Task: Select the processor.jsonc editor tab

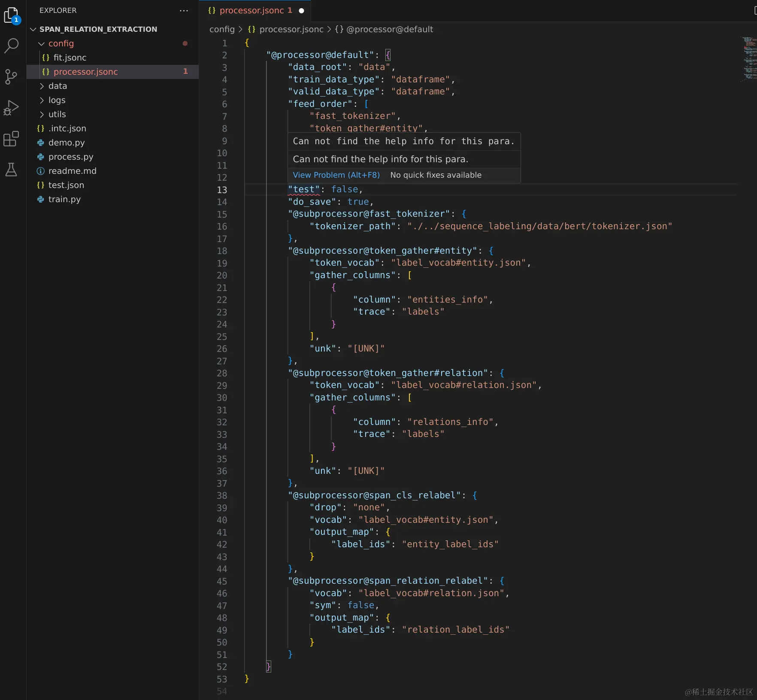Action: tap(251, 11)
